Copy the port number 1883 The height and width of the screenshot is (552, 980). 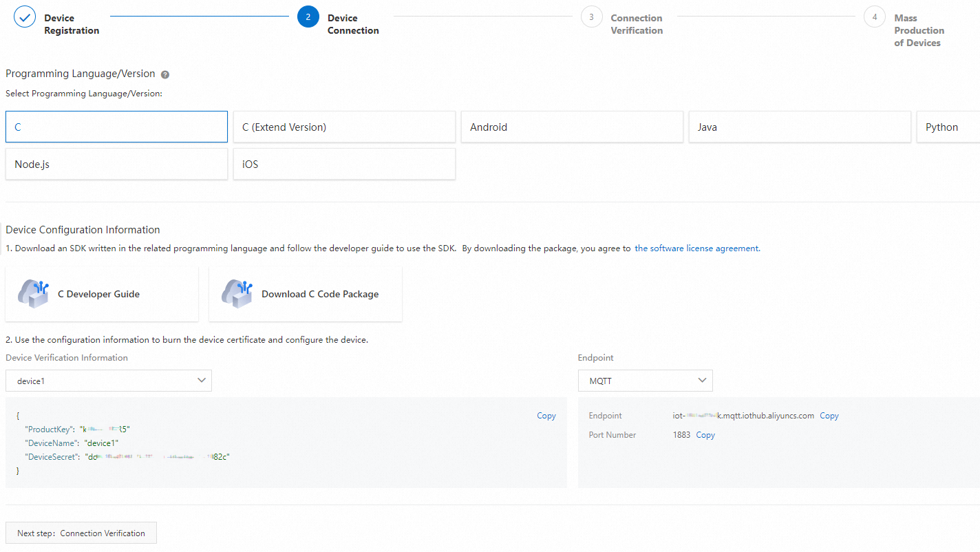coord(705,435)
